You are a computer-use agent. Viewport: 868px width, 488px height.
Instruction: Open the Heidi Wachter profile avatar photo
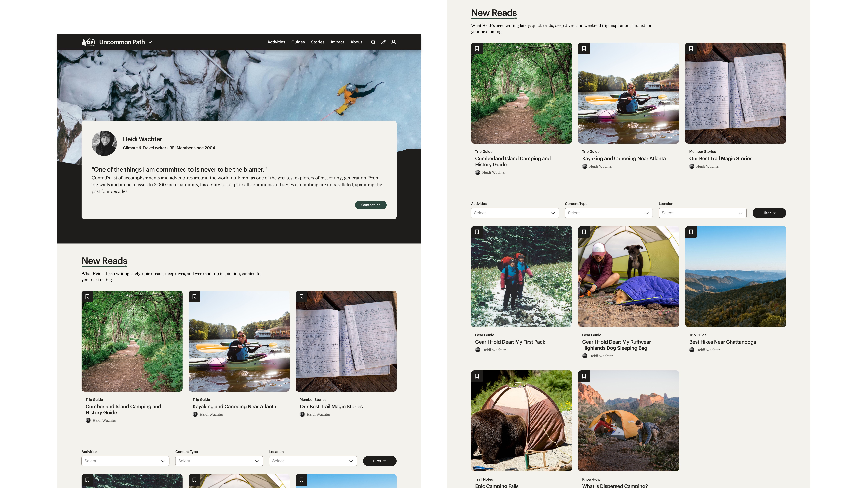point(104,143)
